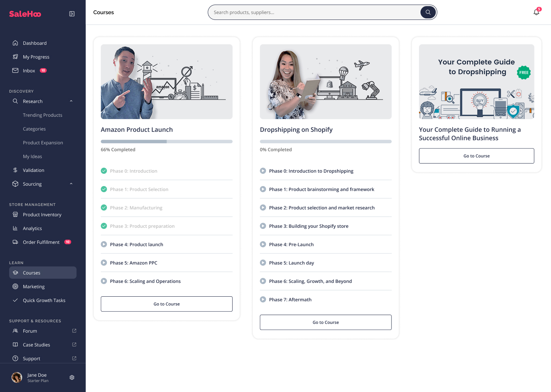Click the Amazon Product Launch progress bar
Viewport: 551px width, 392px height.
(166, 142)
